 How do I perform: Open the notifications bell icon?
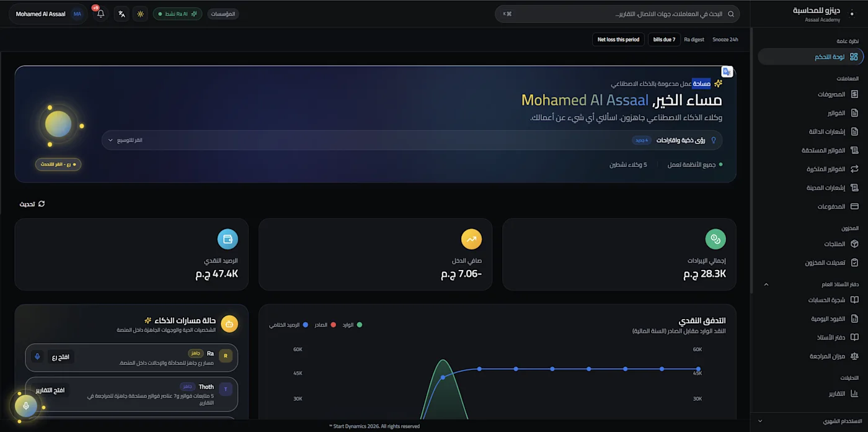coord(100,14)
